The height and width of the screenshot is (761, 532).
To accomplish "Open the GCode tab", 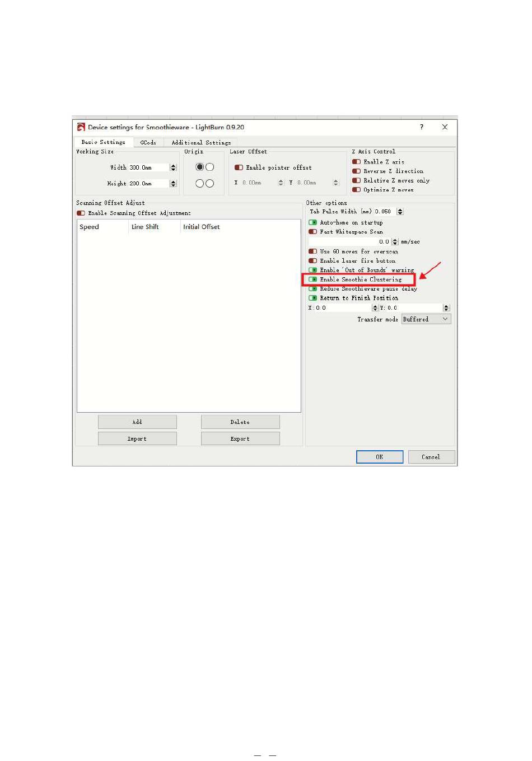I will [x=148, y=142].
